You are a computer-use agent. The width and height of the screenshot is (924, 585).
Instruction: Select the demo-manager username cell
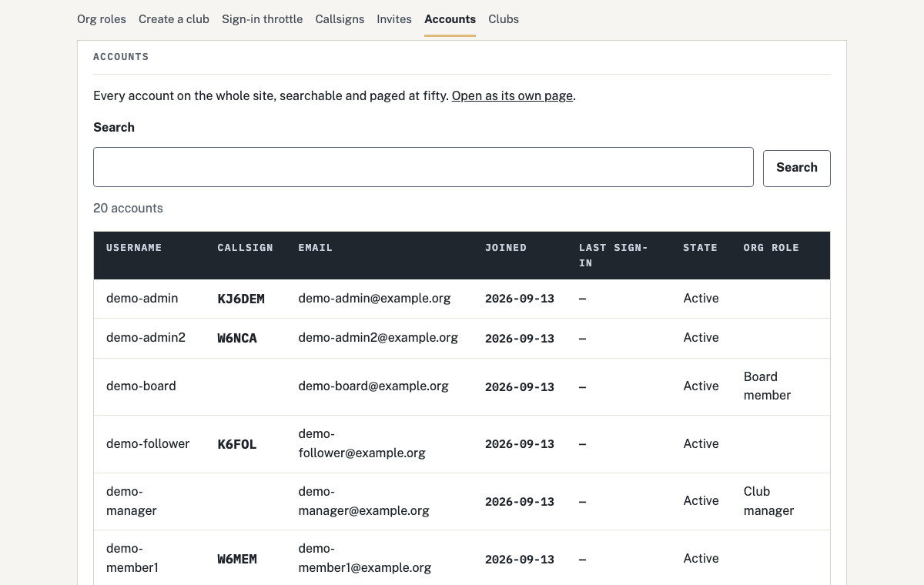132,501
